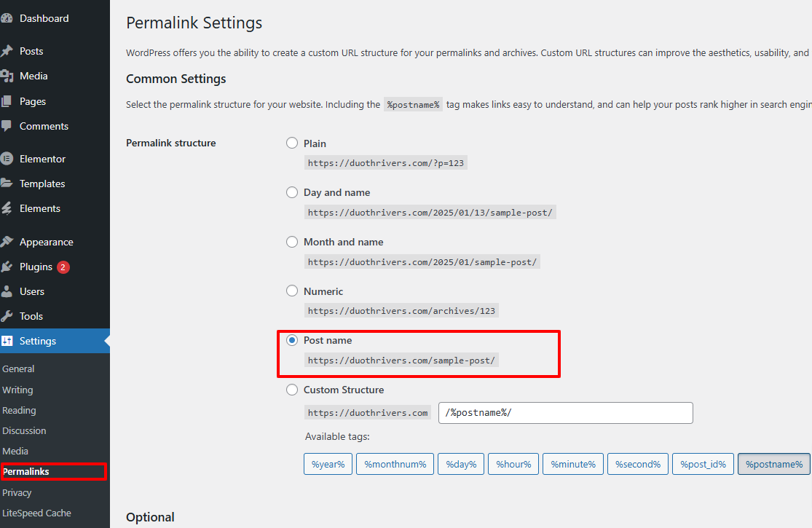The image size is (812, 528).
Task: Select the Post name radio button
Action: point(292,340)
